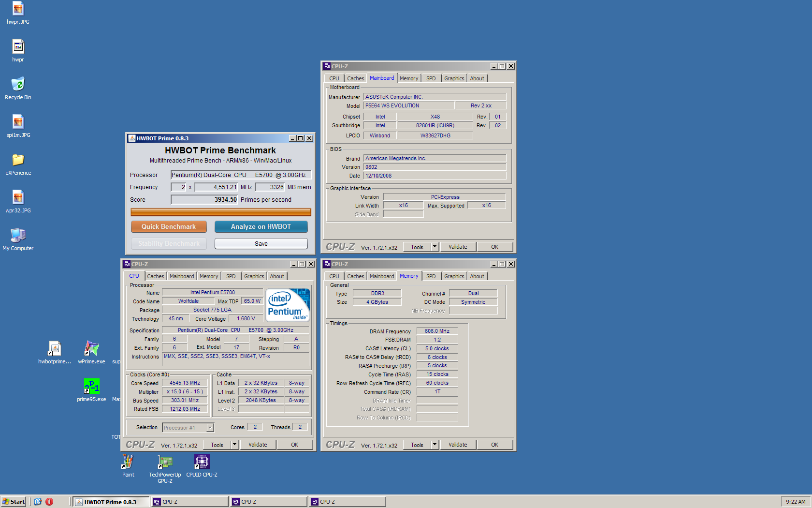
Task: Click Tools button in the Memory window
Action: pos(417,445)
